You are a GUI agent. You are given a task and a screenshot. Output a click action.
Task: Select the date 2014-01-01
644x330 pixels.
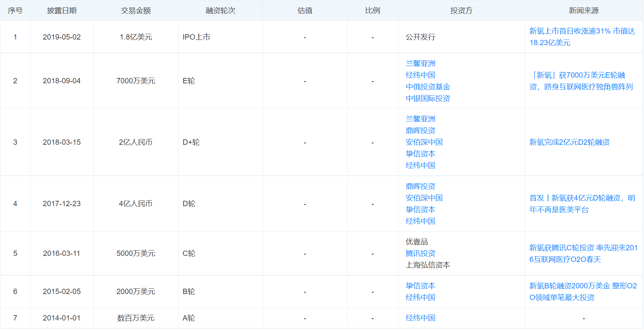62,318
